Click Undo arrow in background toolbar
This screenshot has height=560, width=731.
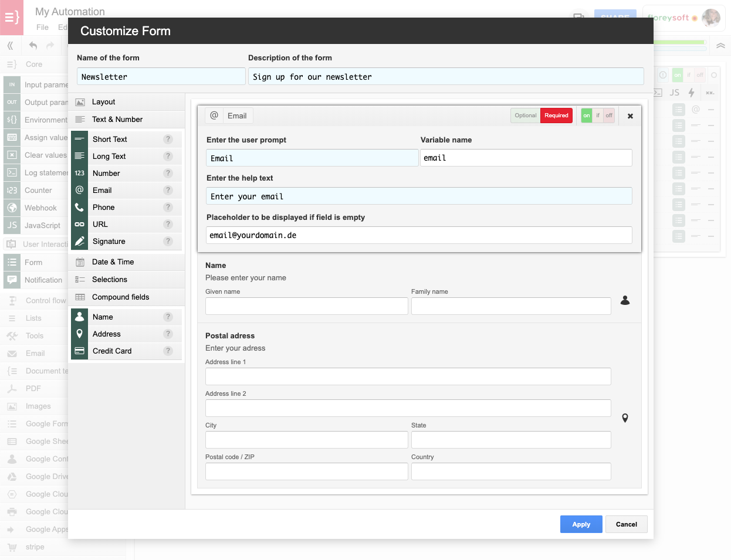(33, 45)
